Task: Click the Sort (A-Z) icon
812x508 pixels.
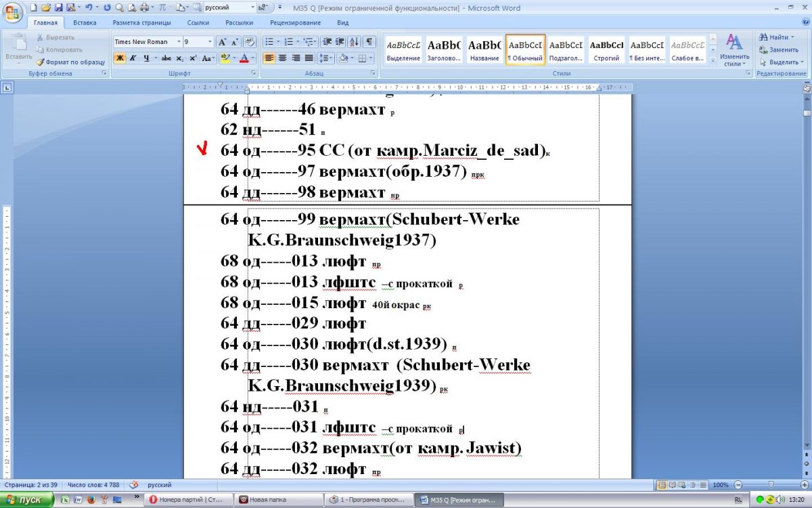Action: (x=355, y=42)
